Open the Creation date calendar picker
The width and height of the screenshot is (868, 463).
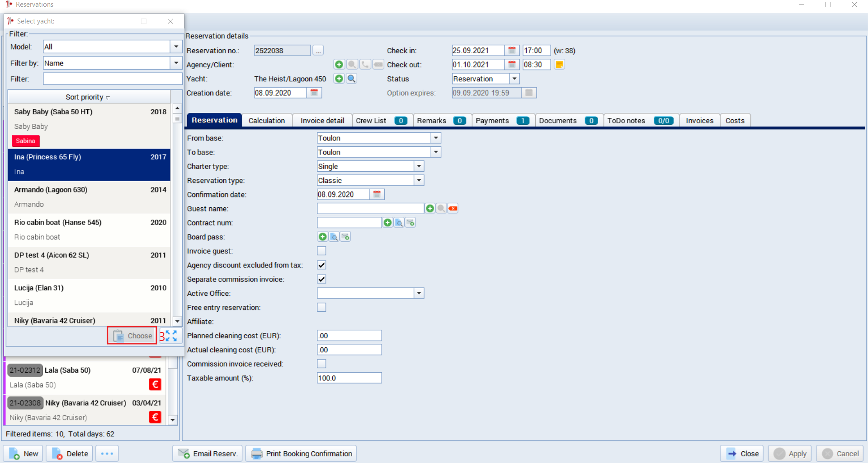point(314,93)
